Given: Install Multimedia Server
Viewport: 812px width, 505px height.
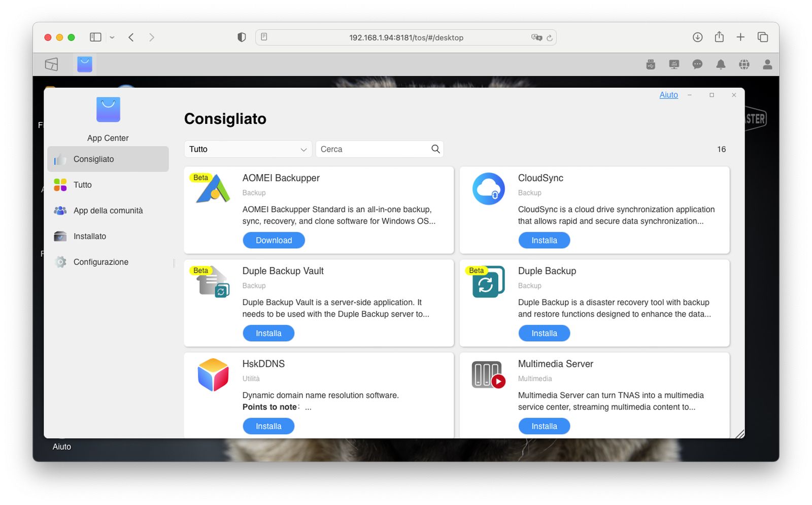Looking at the screenshot, I should click(544, 426).
